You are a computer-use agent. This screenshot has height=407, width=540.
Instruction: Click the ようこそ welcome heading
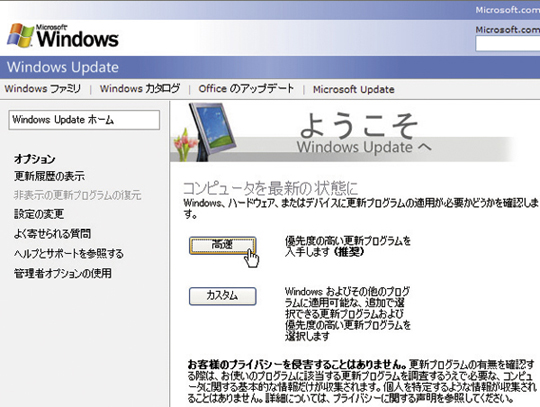359,125
